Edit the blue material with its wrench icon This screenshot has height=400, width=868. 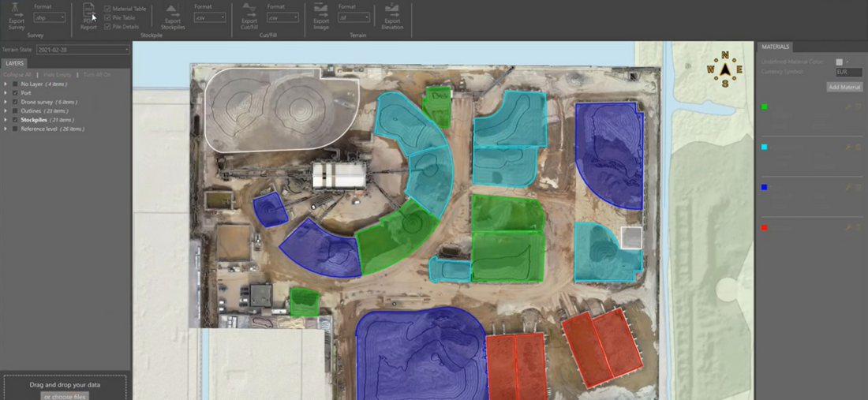pyautogui.click(x=847, y=188)
